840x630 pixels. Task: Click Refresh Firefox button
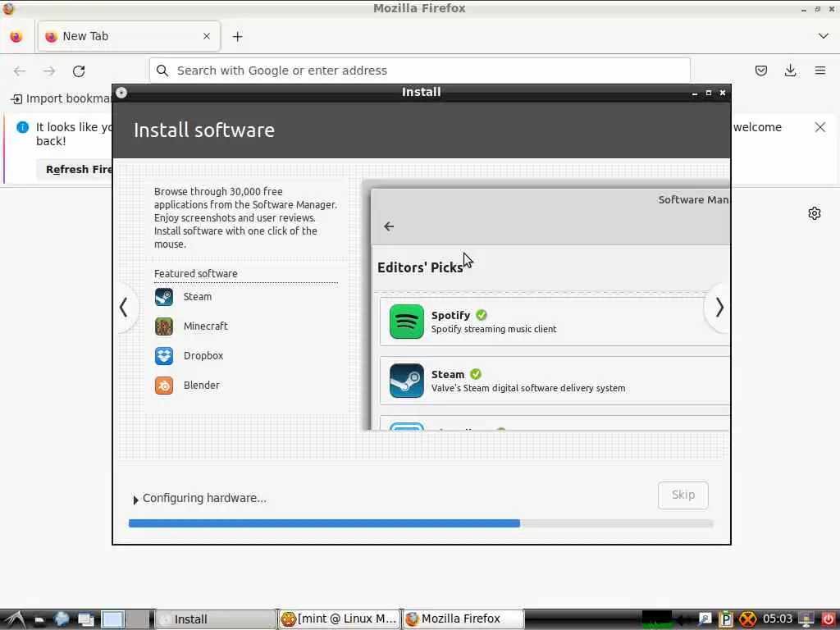click(75, 169)
